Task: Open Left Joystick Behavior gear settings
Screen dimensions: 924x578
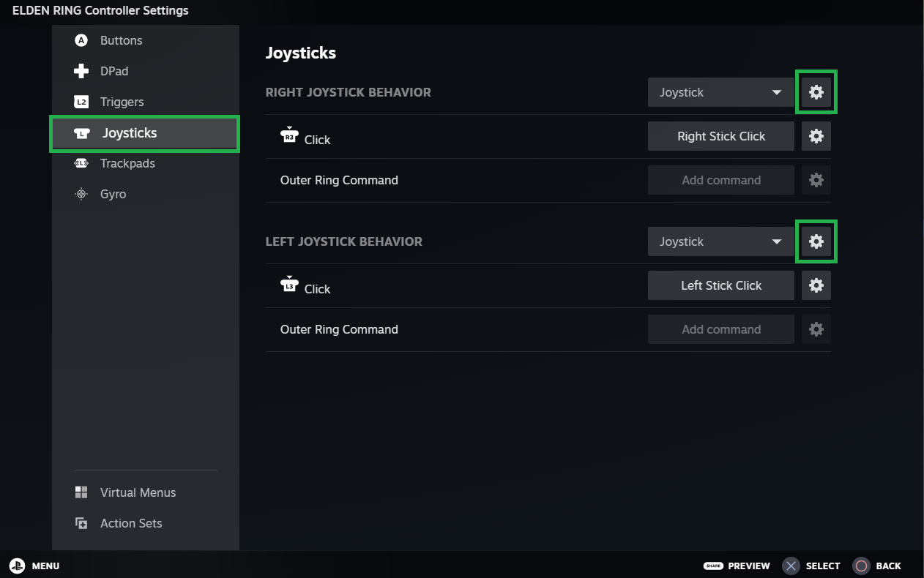Action: click(x=816, y=241)
